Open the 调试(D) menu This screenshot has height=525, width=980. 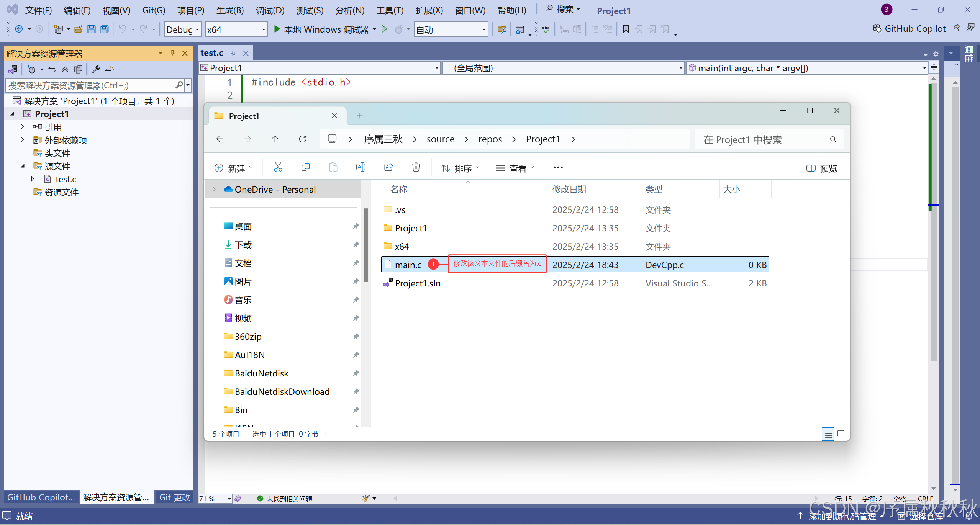tap(270, 10)
